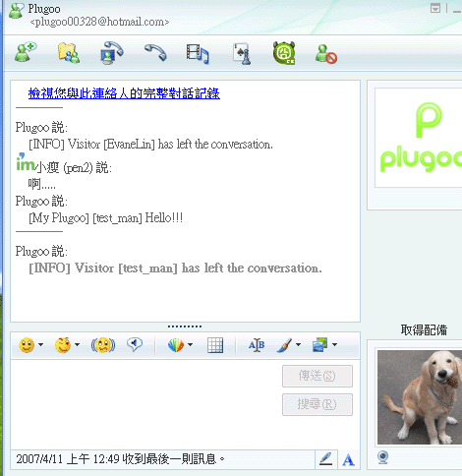Click the dotted splitter above the emoticon toolbar
Image resolution: width=462 pixels, height=476 pixels.
coord(185,327)
